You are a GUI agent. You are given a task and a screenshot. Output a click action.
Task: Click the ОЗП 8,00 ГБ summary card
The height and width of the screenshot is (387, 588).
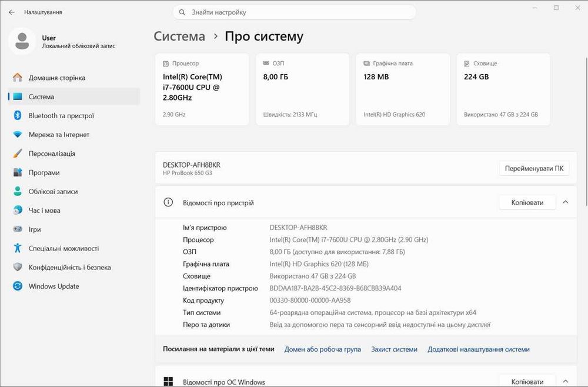point(303,89)
